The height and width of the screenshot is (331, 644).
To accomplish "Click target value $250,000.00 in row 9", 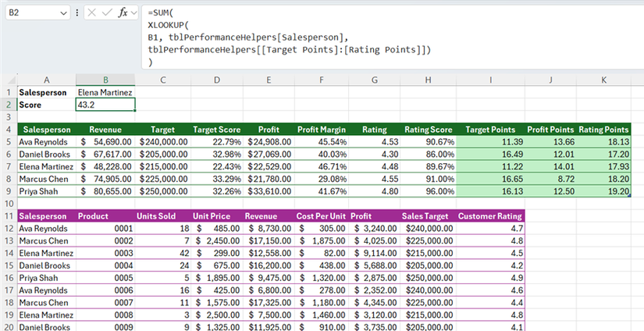I will click(162, 191).
